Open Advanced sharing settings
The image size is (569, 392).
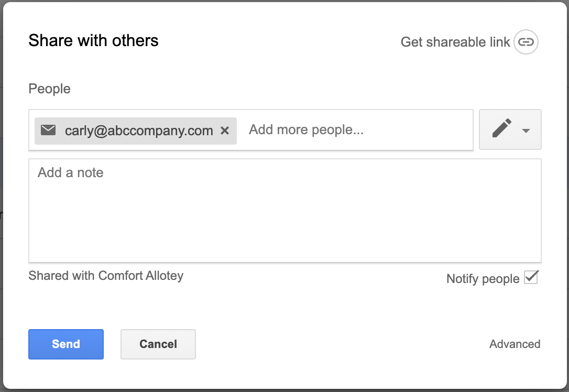pos(515,344)
